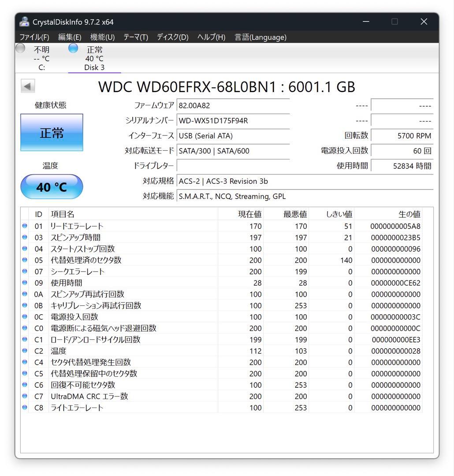454x476 pixels.
Task: Click the blue status dot next to スピンアップ時間
Action: click(x=25, y=237)
